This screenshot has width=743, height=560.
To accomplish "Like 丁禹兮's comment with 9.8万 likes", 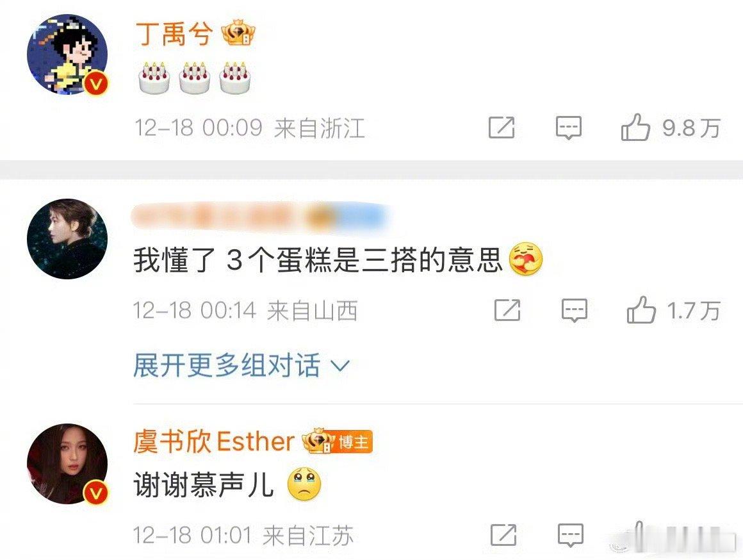I will pyautogui.click(x=635, y=127).
